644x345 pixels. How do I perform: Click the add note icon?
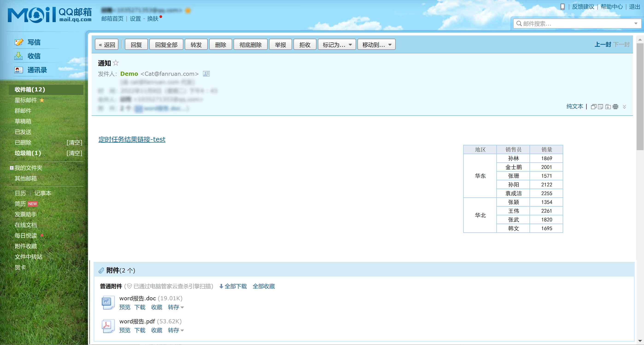point(600,107)
